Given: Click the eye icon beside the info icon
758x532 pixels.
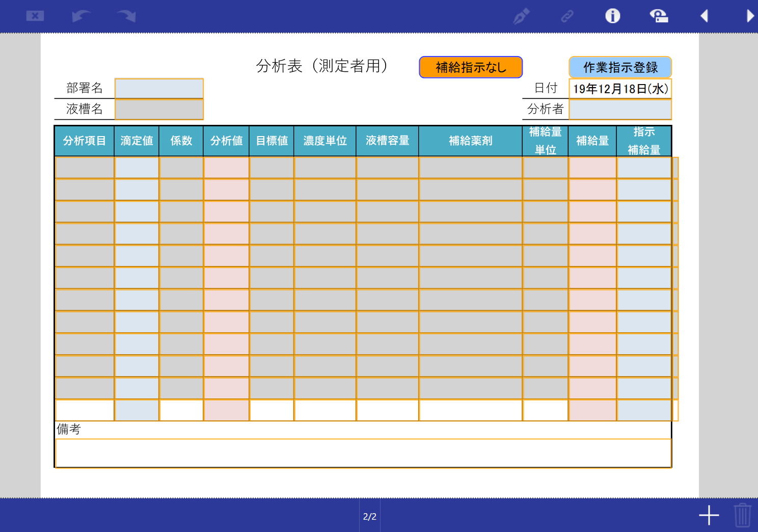Looking at the screenshot, I should [658, 16].
